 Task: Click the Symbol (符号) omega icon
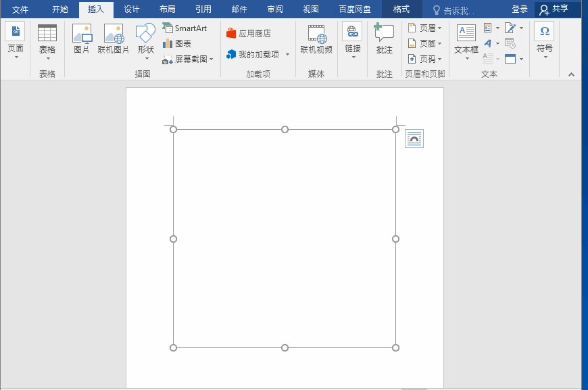[544, 31]
